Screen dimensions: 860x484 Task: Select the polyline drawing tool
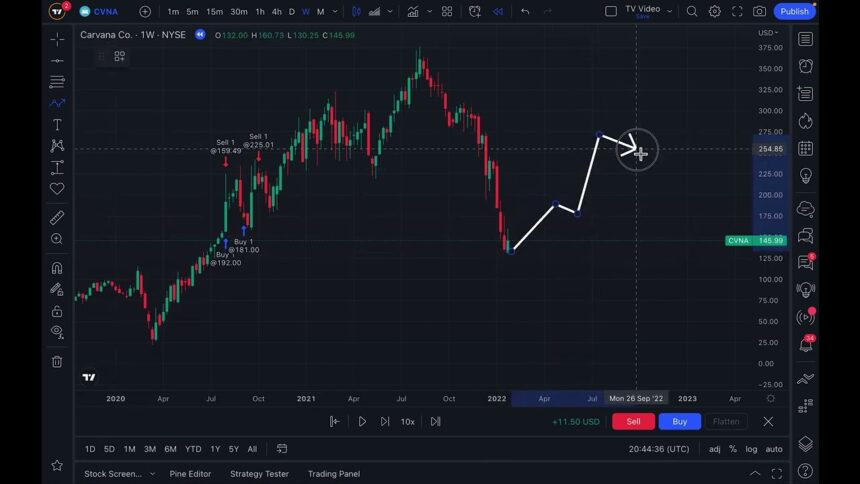pyautogui.click(x=57, y=103)
